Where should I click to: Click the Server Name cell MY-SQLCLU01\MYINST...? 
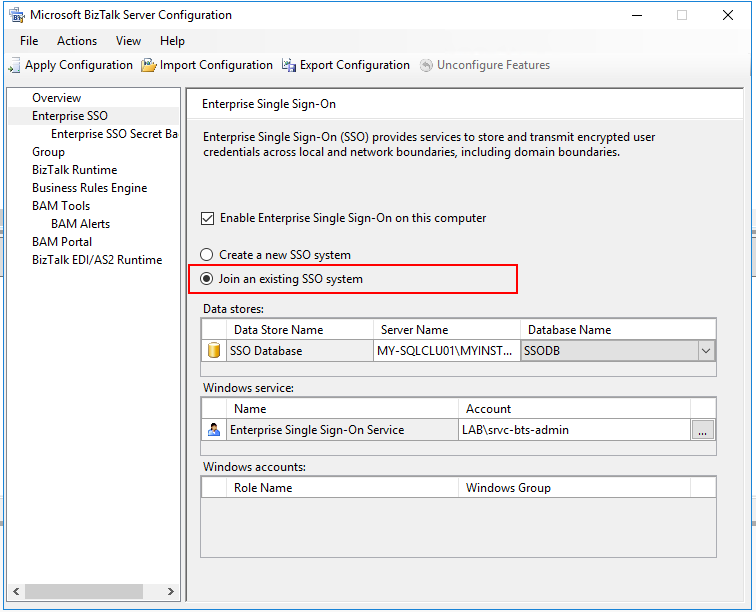coord(446,351)
